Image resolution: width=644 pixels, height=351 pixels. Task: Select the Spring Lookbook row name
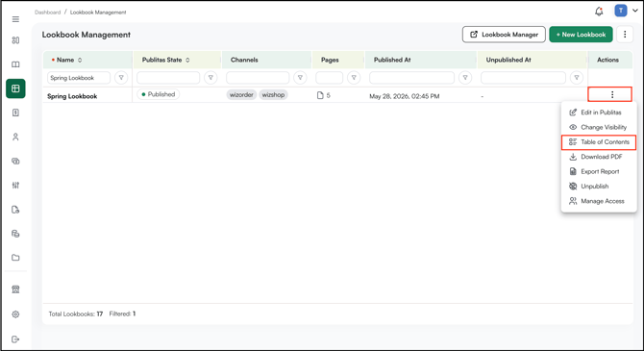(x=72, y=96)
